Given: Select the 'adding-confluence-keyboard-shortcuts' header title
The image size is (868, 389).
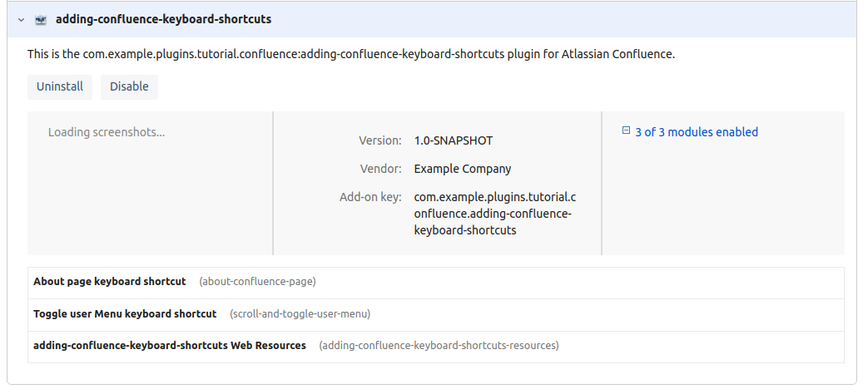Looking at the screenshot, I should 163,19.
